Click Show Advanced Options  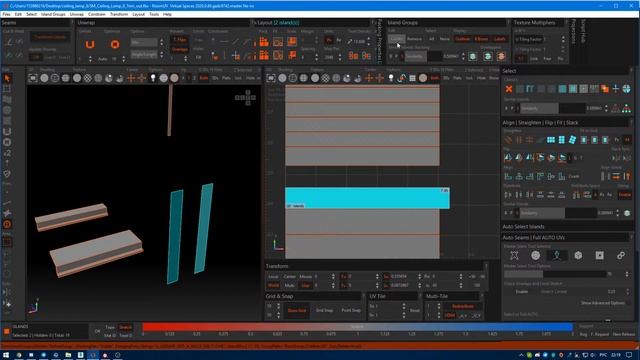point(603,303)
